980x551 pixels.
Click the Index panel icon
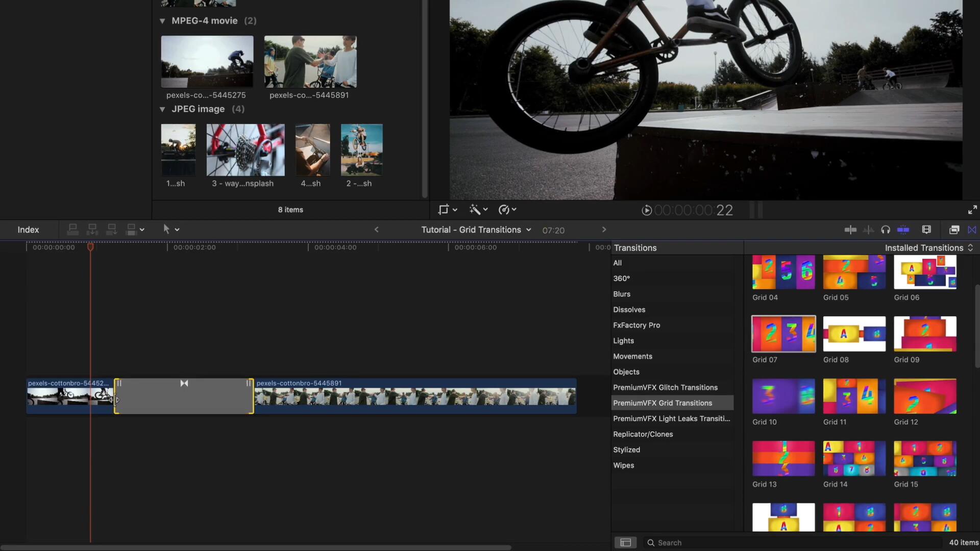click(x=28, y=230)
